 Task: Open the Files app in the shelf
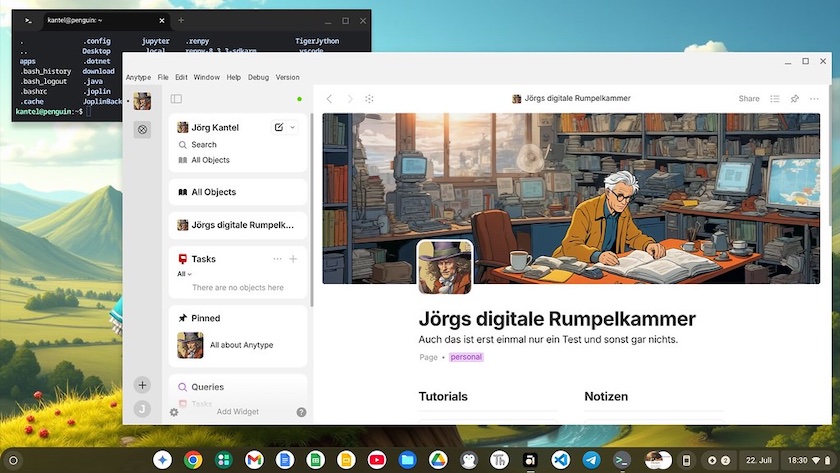(408, 460)
